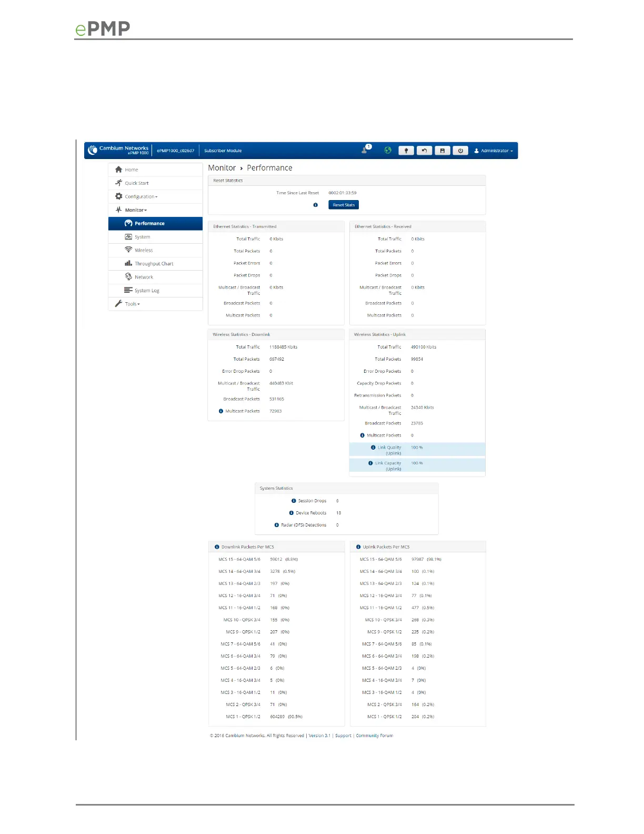Open the Support footer link
The height and width of the screenshot is (834, 644).
tap(343, 736)
